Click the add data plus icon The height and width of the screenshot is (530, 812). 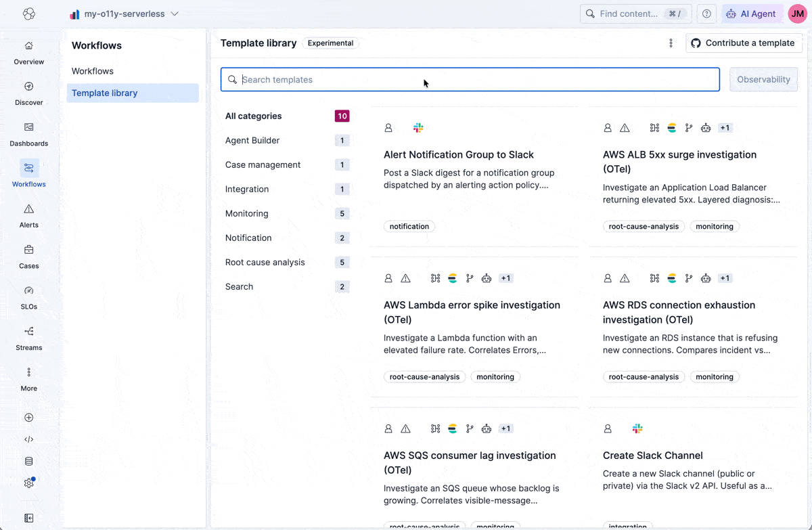tap(29, 418)
